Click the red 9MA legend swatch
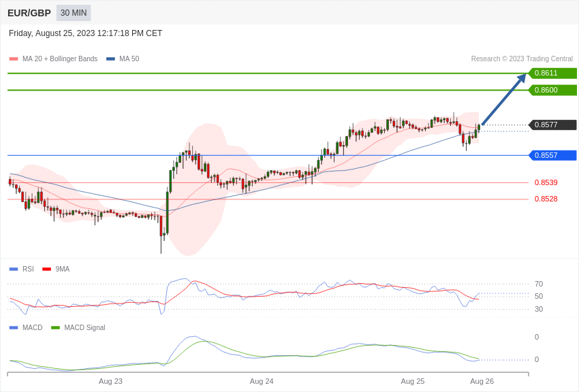The width and height of the screenshot is (579, 392). click(x=46, y=269)
